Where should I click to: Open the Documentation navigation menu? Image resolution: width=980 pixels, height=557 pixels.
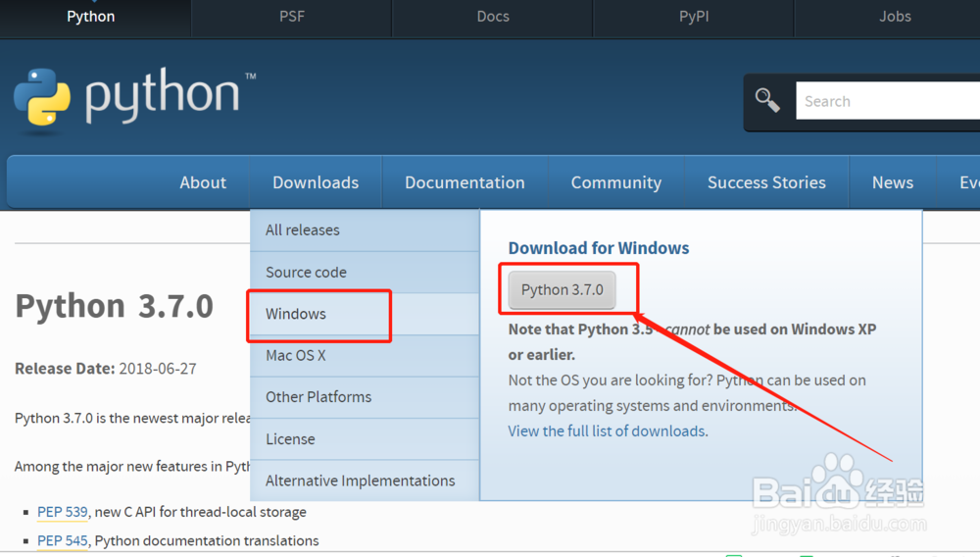(465, 182)
